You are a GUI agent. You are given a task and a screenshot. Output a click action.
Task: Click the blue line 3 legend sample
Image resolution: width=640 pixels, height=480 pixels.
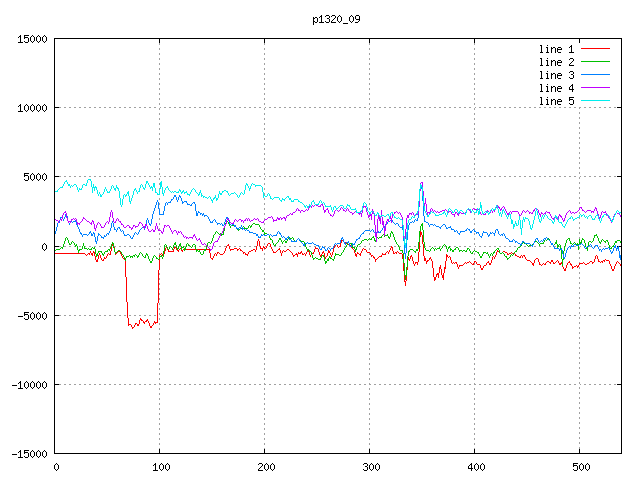coord(595,75)
